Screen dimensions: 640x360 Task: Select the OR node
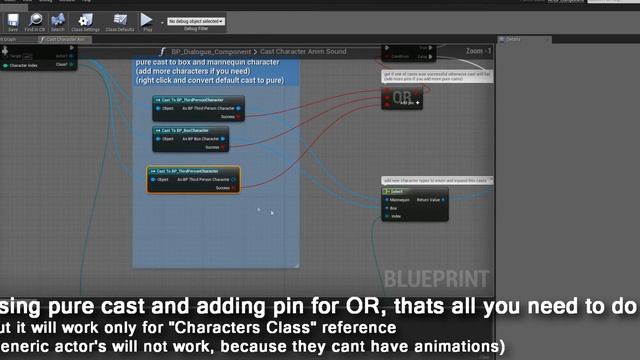click(402, 98)
